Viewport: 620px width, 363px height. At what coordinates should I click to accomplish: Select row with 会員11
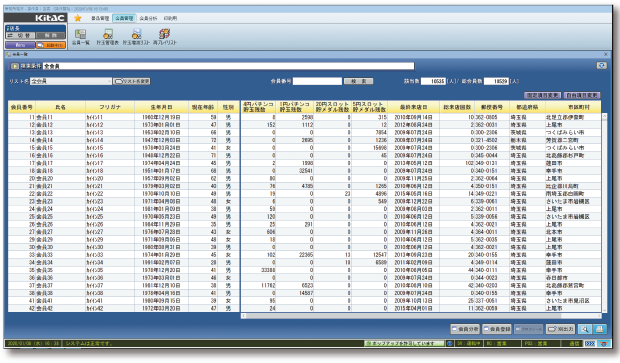tap(304, 117)
